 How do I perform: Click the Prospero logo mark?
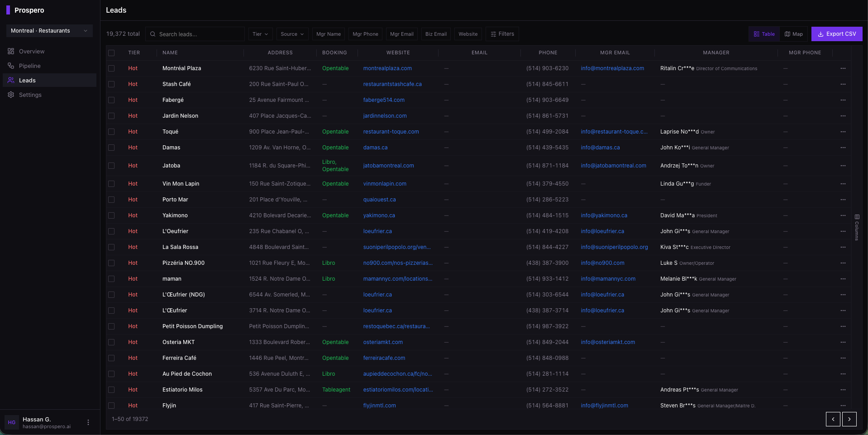[x=8, y=10]
